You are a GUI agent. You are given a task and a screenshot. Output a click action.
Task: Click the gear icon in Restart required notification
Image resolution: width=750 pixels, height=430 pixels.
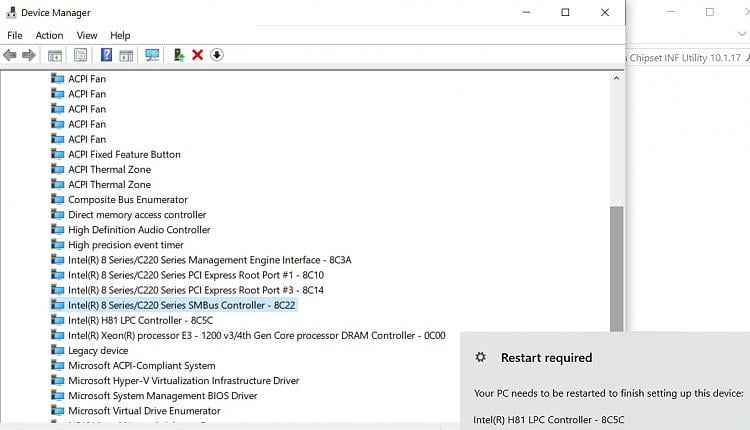pos(481,357)
